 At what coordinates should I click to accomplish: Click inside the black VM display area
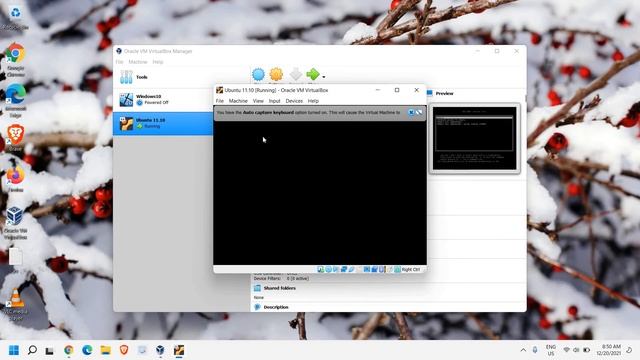pyautogui.click(x=320, y=193)
